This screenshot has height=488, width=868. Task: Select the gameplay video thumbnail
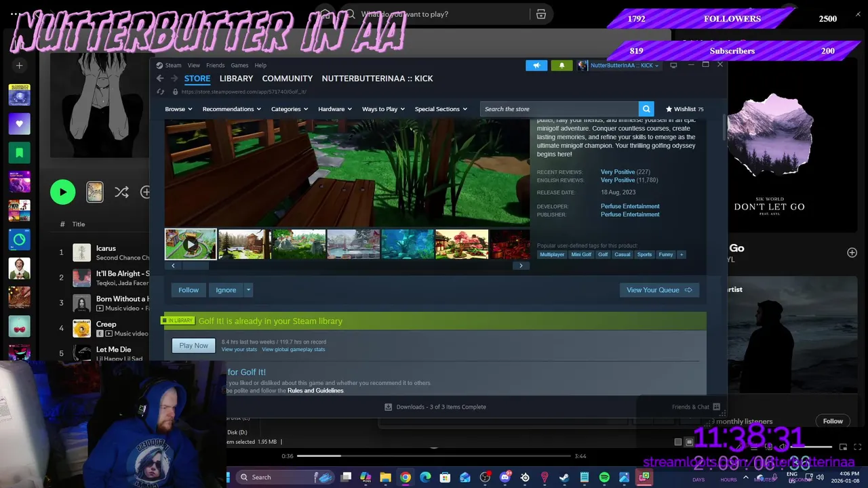(x=191, y=244)
